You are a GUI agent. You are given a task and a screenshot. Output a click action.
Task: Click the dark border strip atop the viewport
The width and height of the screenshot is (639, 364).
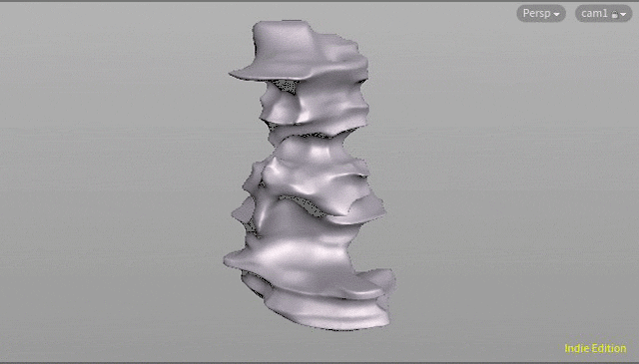point(319,1)
